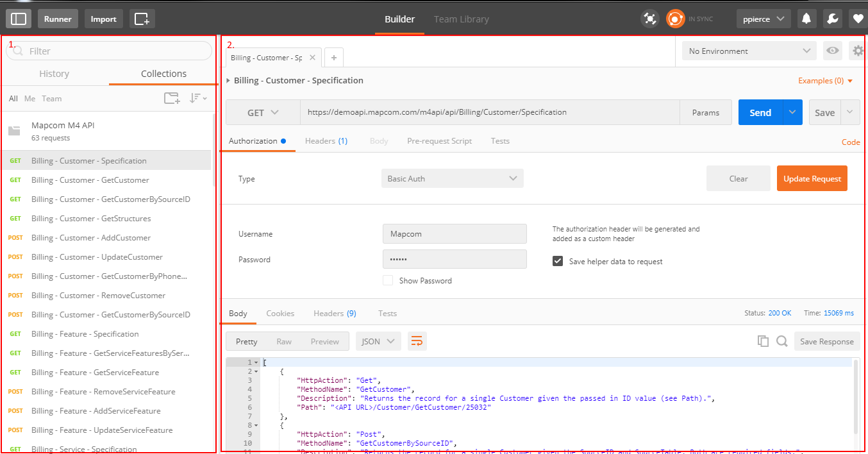Toggle Save helper data to request
868x454 pixels.
point(558,262)
